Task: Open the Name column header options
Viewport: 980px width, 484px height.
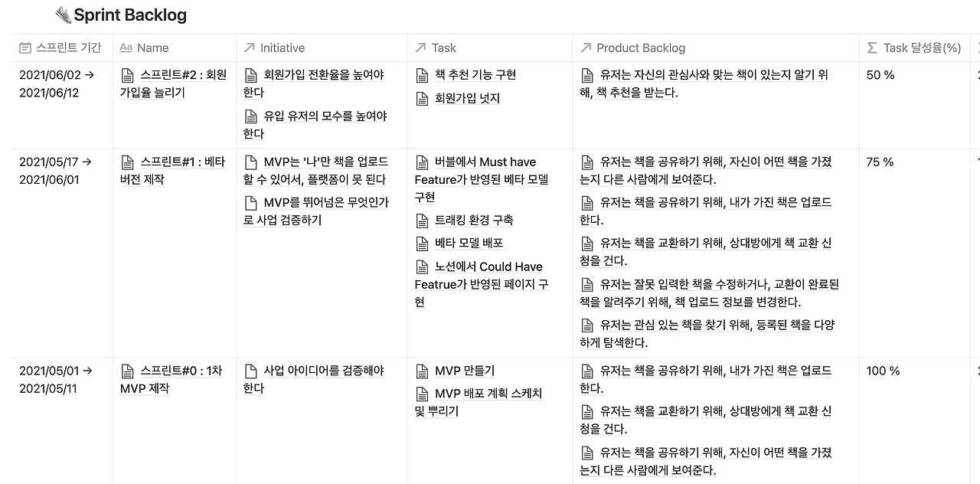Action: [175, 47]
